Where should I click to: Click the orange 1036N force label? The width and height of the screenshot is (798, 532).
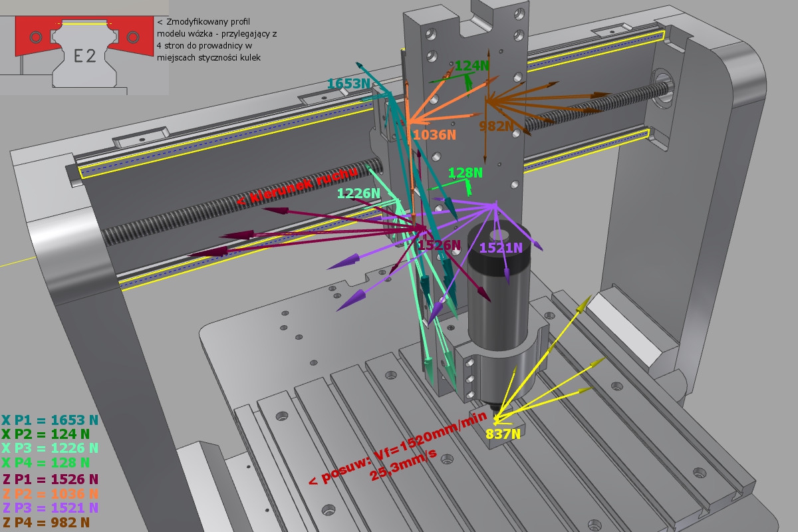click(x=434, y=134)
